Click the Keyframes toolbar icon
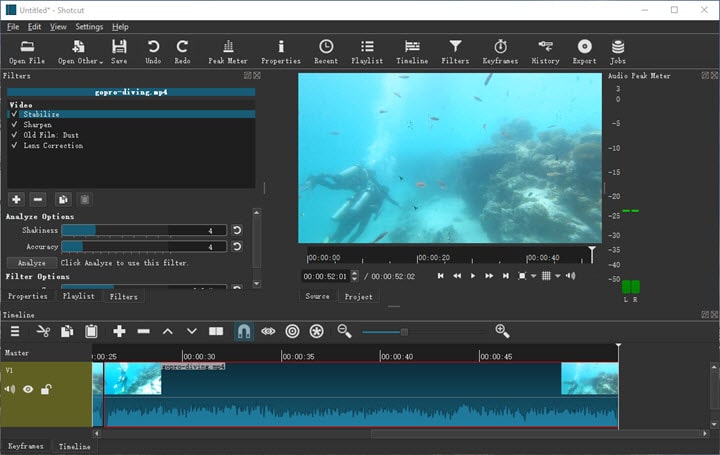This screenshot has height=455, width=720. (500, 51)
